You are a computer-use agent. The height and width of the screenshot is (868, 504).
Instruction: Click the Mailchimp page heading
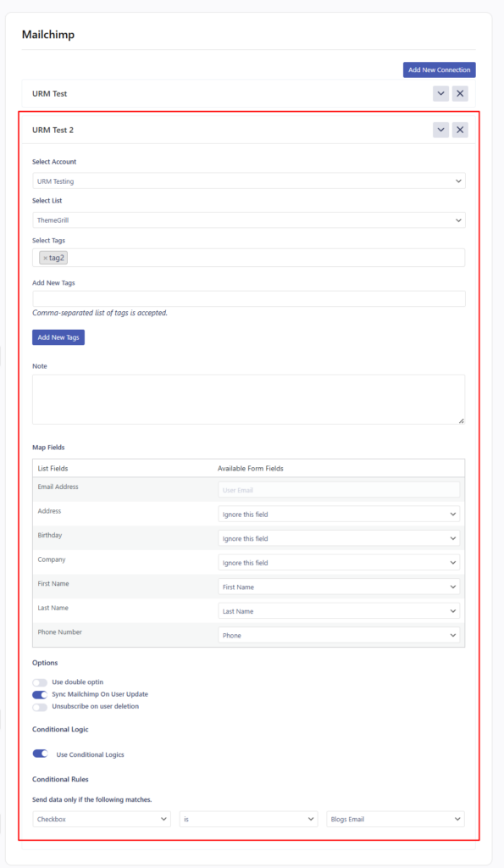click(x=48, y=34)
